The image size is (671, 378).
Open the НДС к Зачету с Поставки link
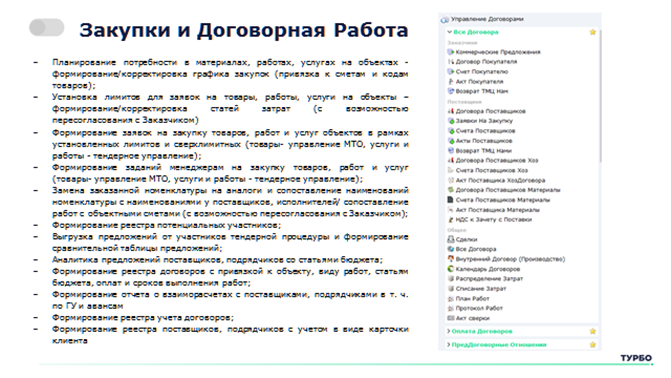(493, 220)
